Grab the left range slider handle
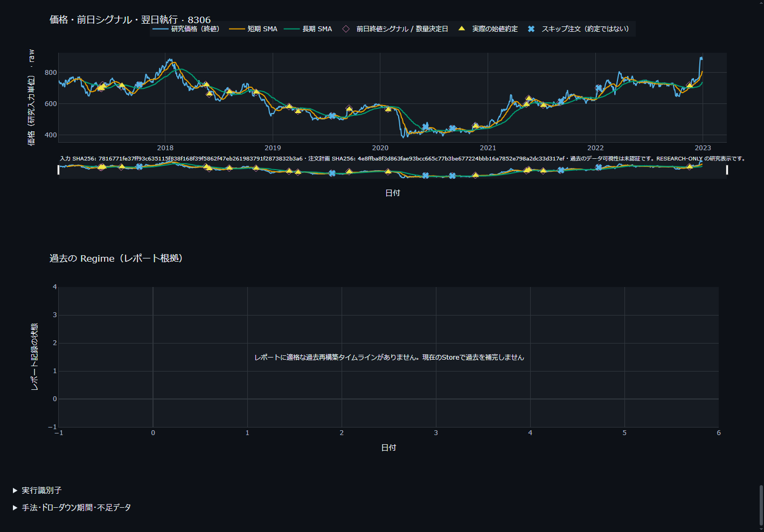Screen dimensions: 764x532 point(58,170)
